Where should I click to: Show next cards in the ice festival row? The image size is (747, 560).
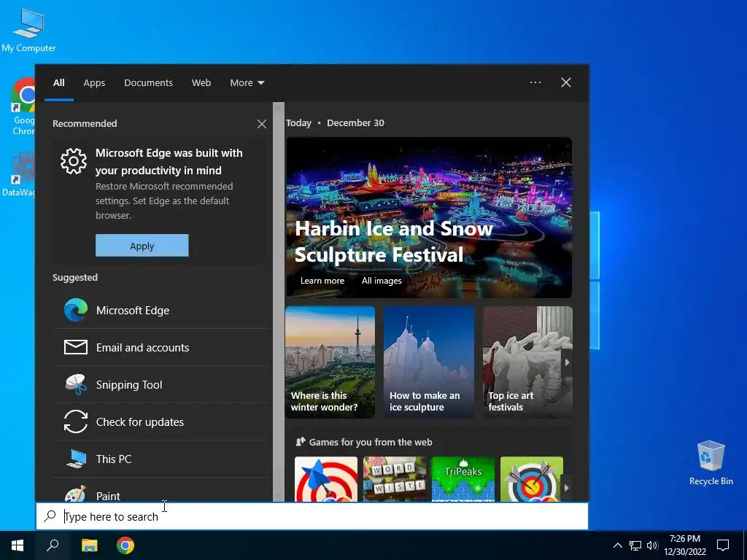pos(567,362)
